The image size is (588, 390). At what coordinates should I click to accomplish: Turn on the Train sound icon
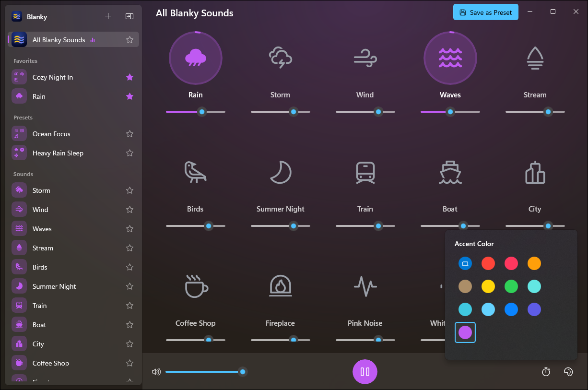[x=365, y=172]
